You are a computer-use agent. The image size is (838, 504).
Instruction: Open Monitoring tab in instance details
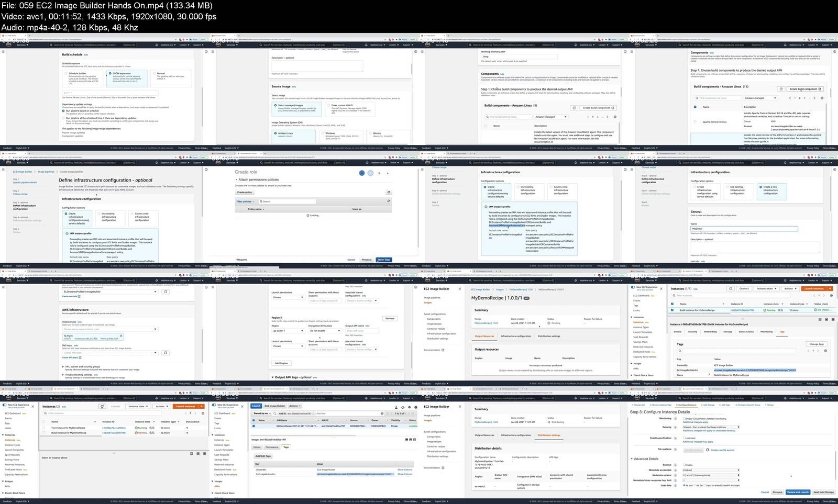tap(766, 331)
